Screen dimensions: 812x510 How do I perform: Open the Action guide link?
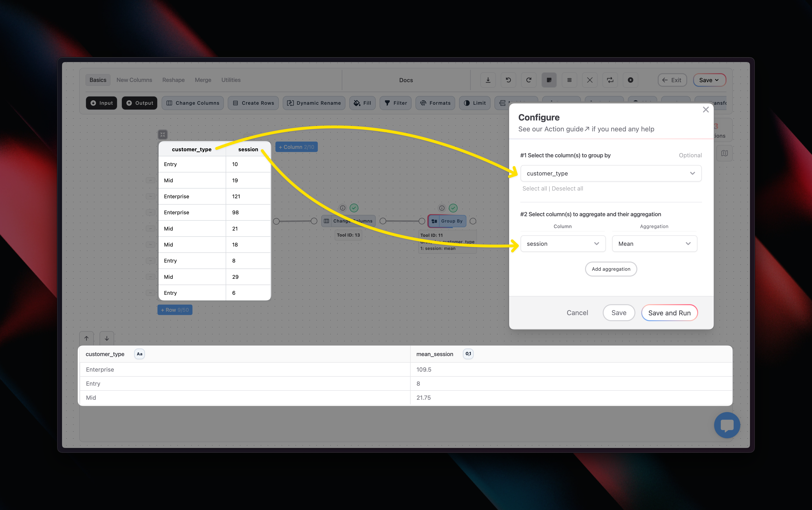567,129
